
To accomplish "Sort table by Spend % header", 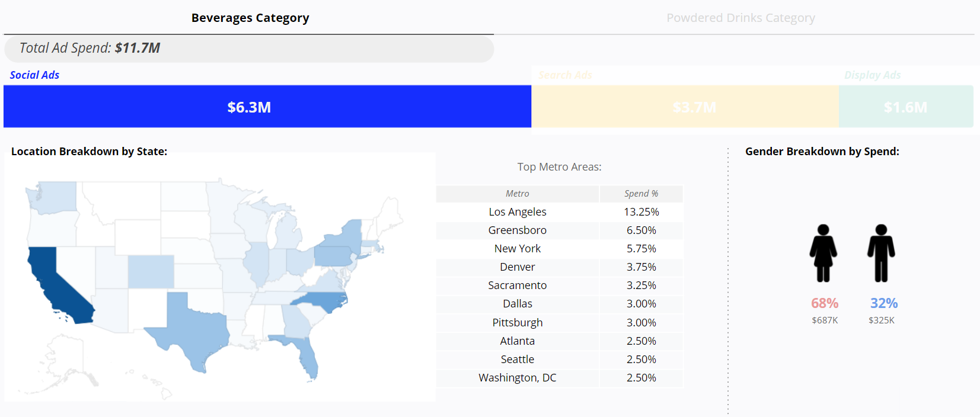I will 641,194.
